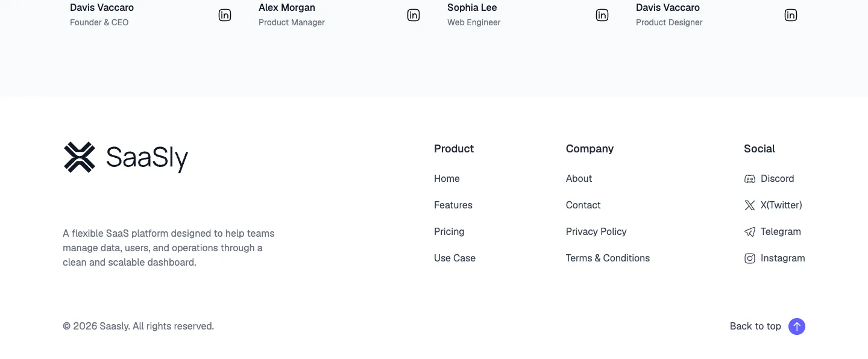The width and height of the screenshot is (868, 359).
Task: Click the Company column heading
Action: click(x=590, y=149)
